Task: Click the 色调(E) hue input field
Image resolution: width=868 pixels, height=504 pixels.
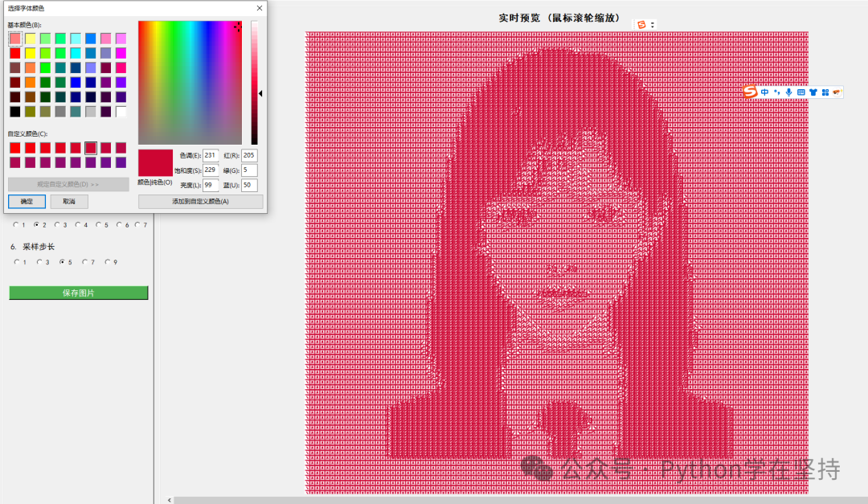Action: tap(211, 155)
